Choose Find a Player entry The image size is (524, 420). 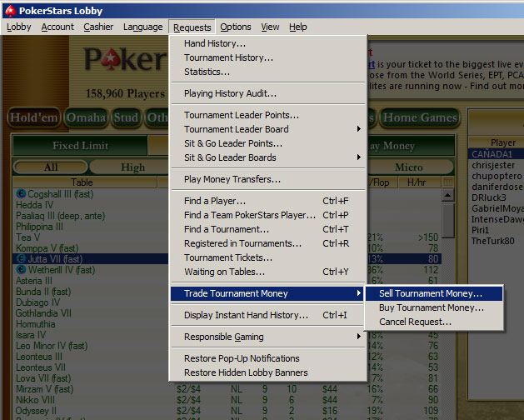pos(267,201)
